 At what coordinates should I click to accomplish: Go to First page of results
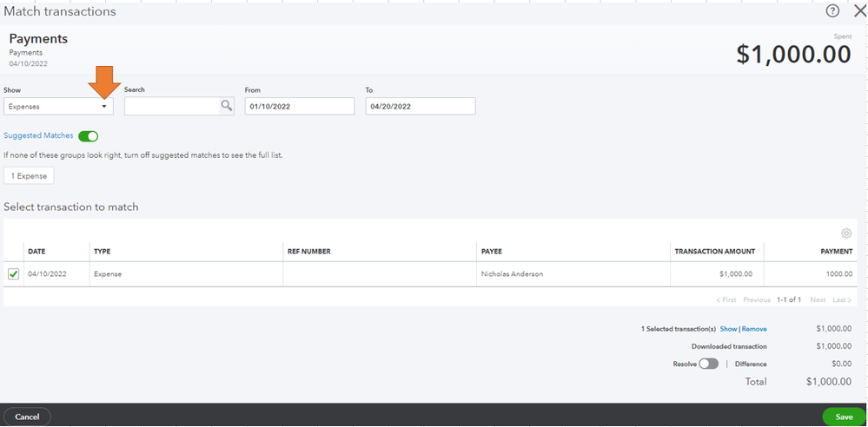[x=726, y=299]
